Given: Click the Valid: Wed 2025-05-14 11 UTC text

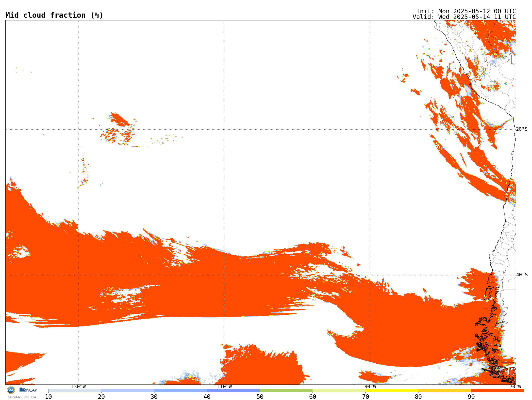Looking at the screenshot, I should pyautogui.click(x=464, y=17).
